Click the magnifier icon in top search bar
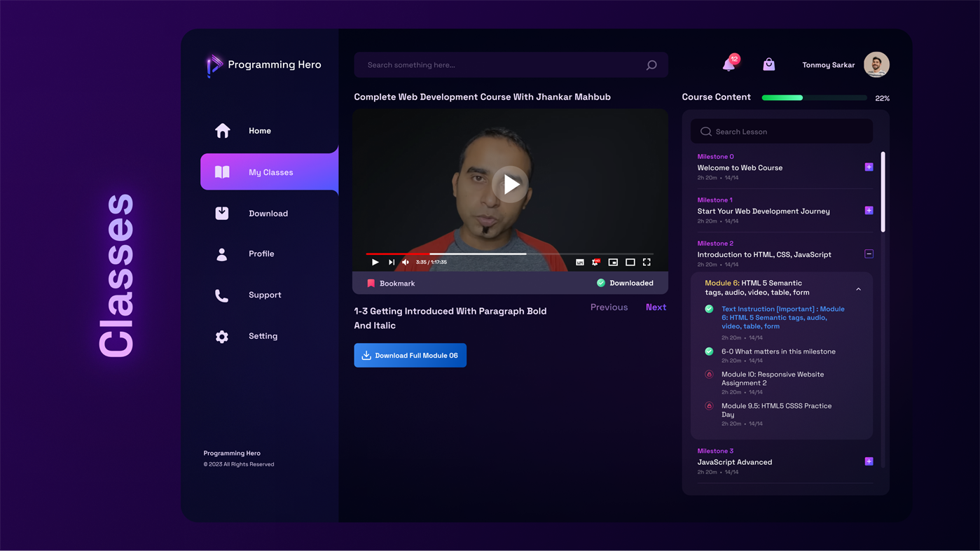 tap(651, 65)
